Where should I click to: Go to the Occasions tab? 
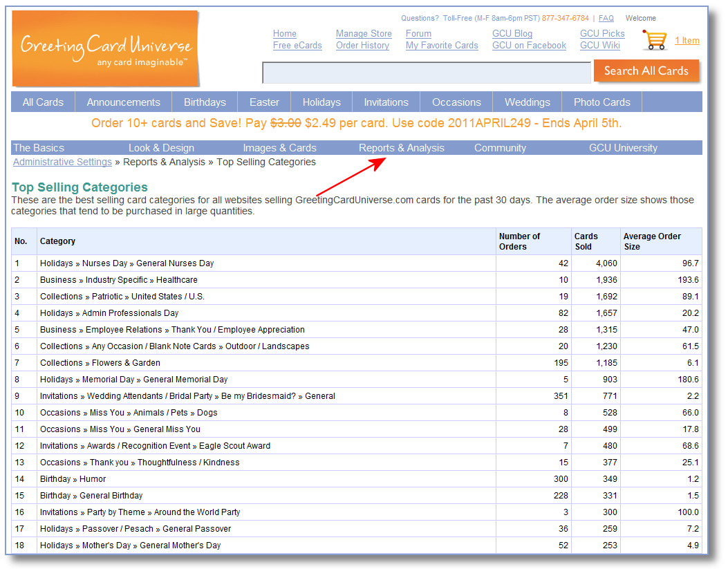click(x=456, y=102)
